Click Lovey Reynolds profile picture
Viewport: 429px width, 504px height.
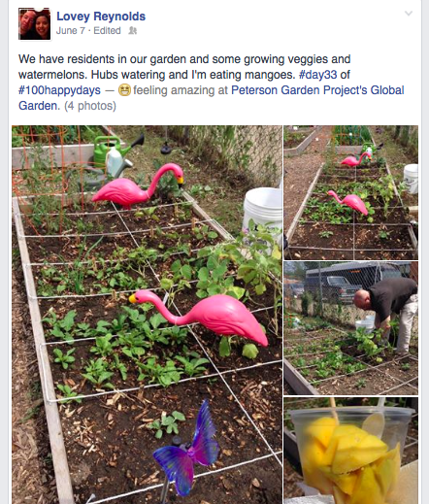(x=35, y=24)
